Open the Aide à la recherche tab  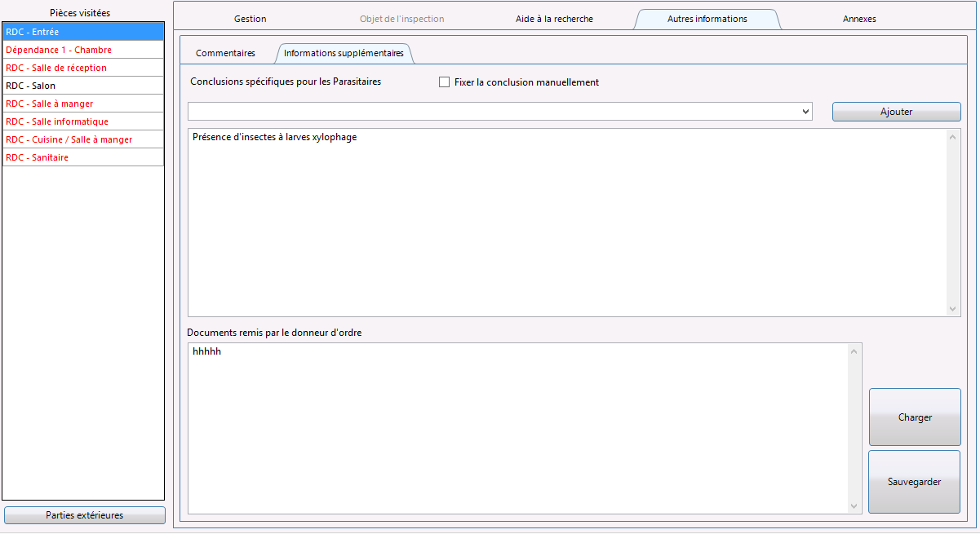pos(554,19)
